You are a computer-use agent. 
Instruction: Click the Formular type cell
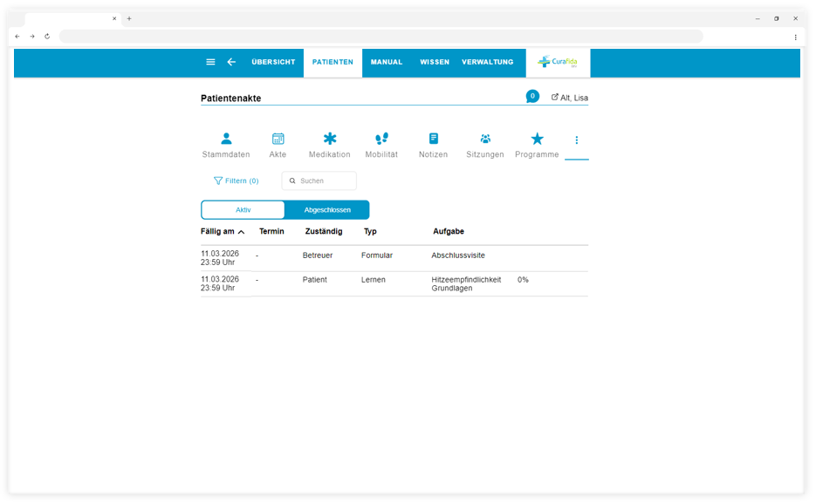(x=377, y=255)
